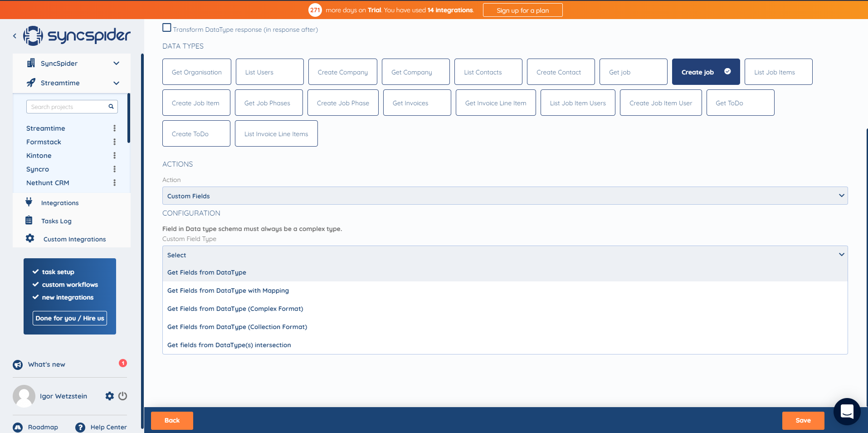Click the logout power icon
This screenshot has width=868, height=433.
(122, 396)
